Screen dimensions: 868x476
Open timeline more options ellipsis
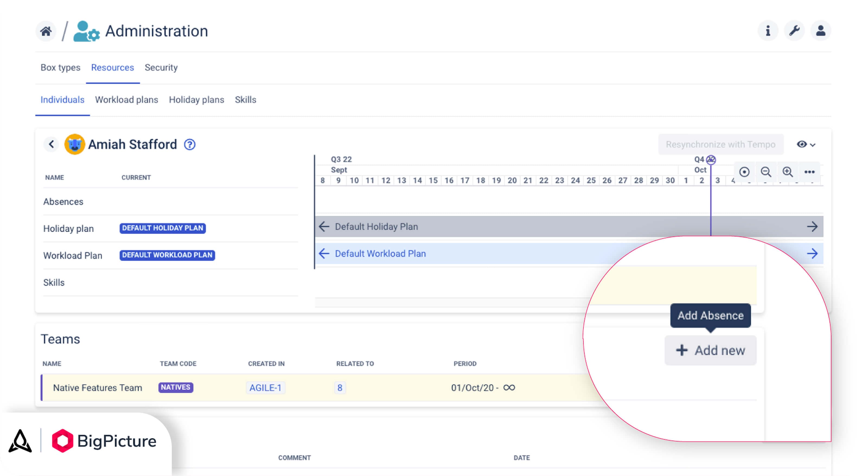click(x=809, y=172)
